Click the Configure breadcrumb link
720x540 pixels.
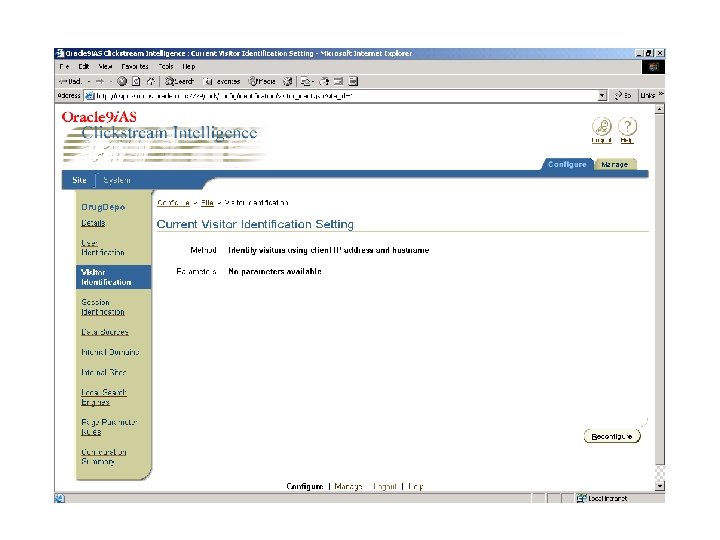173,202
